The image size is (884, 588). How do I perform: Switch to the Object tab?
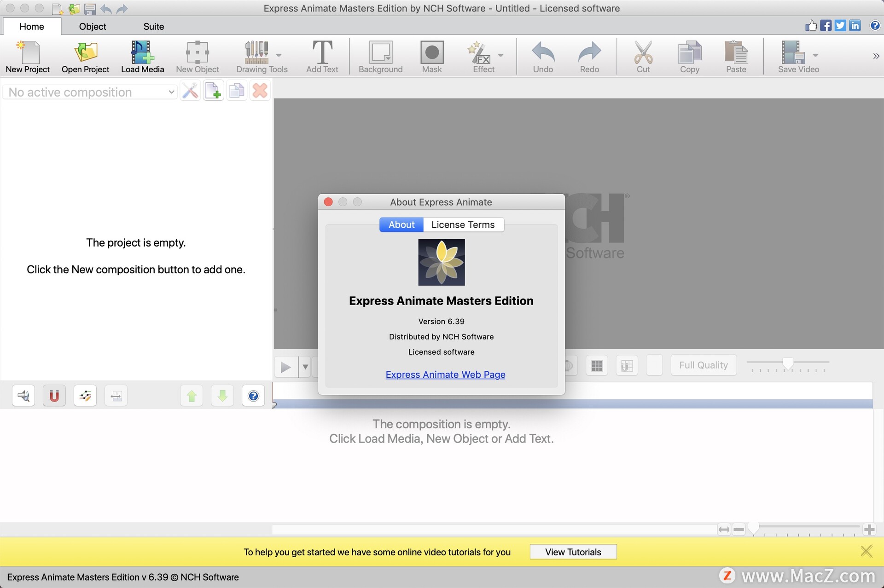click(x=93, y=26)
